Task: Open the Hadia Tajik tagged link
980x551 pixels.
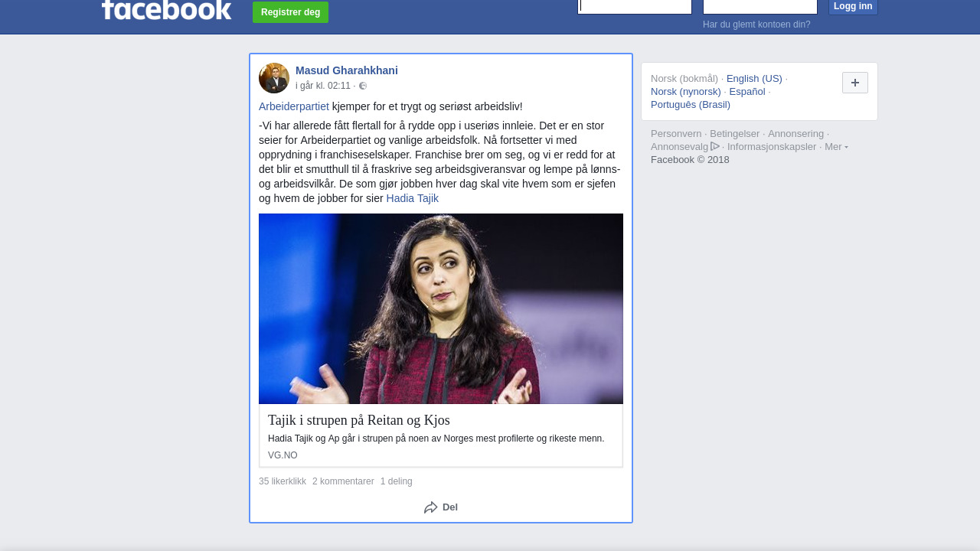Action: click(413, 198)
